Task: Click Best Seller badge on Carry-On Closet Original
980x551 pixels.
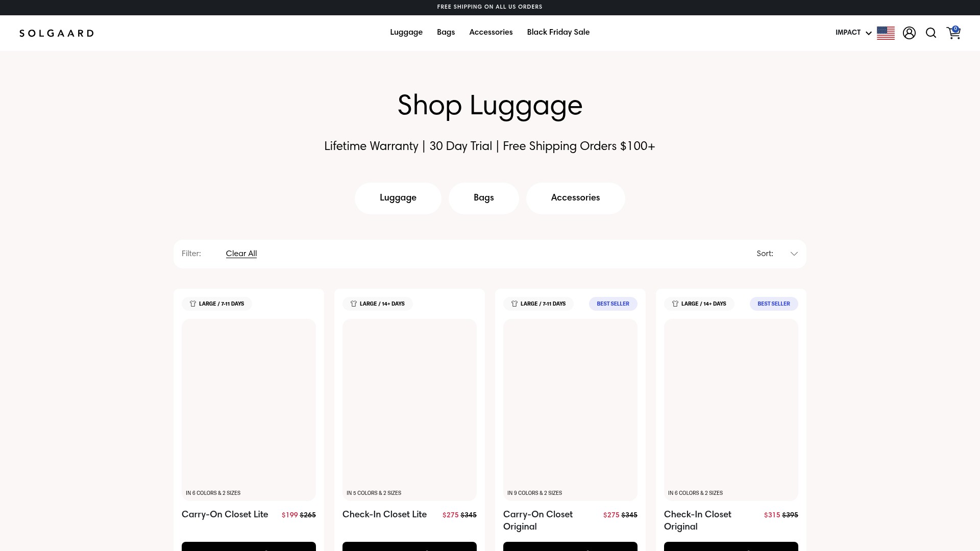Action: pyautogui.click(x=613, y=304)
